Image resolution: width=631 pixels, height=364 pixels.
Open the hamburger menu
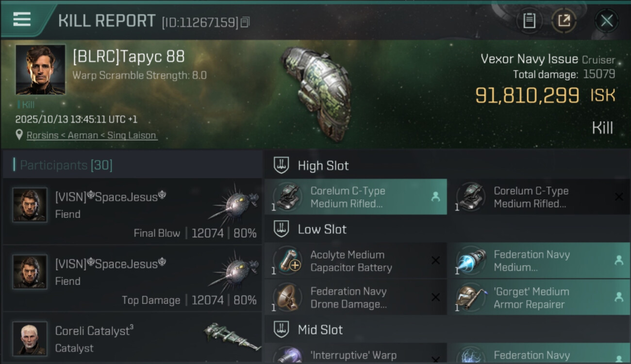[22, 19]
